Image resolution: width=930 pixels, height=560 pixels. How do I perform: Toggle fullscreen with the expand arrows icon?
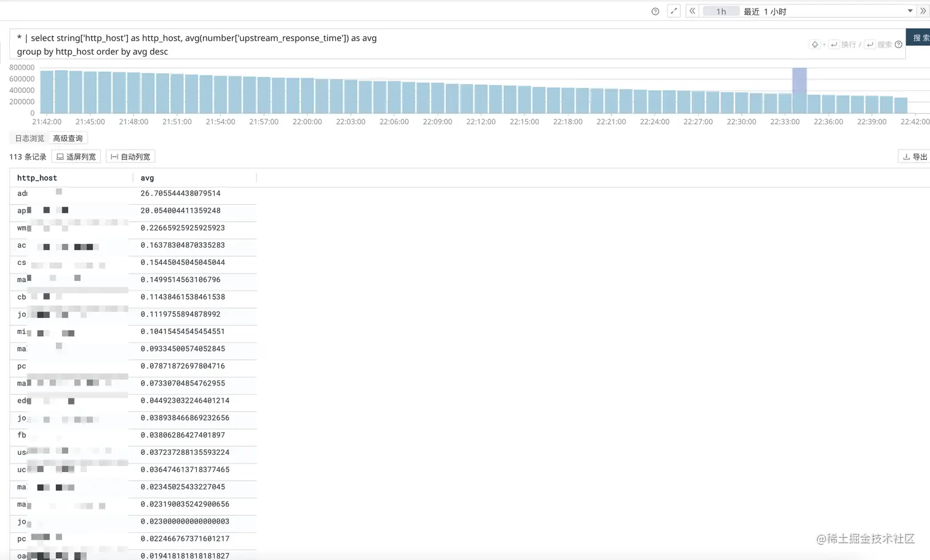pyautogui.click(x=674, y=11)
